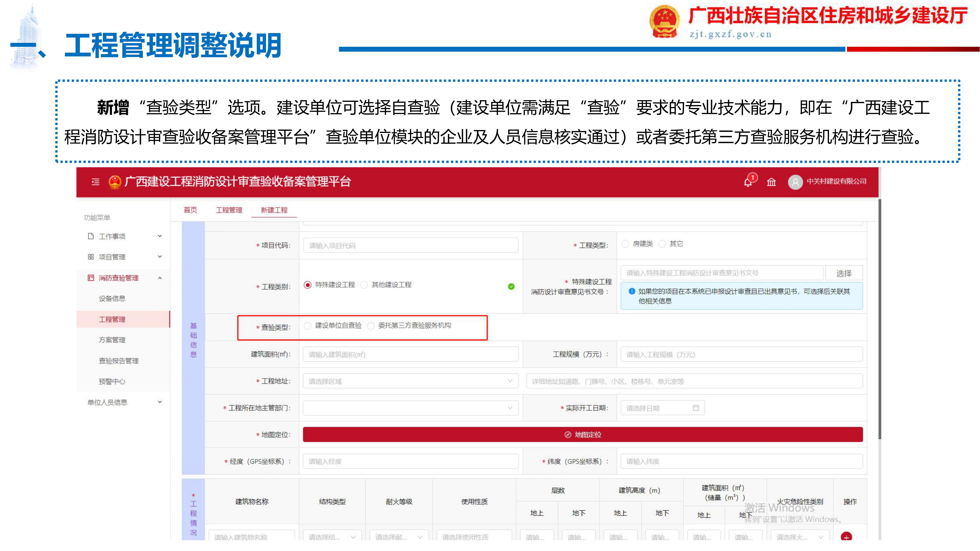The height and width of the screenshot is (551, 980).
Task: Switch to the 工程管理 tab
Action: [x=229, y=210]
